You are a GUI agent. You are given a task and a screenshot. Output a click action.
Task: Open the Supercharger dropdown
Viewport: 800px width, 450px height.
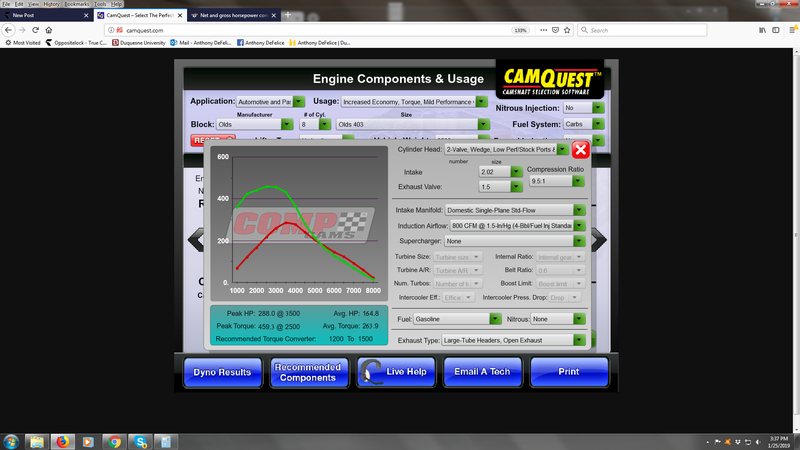click(x=579, y=241)
